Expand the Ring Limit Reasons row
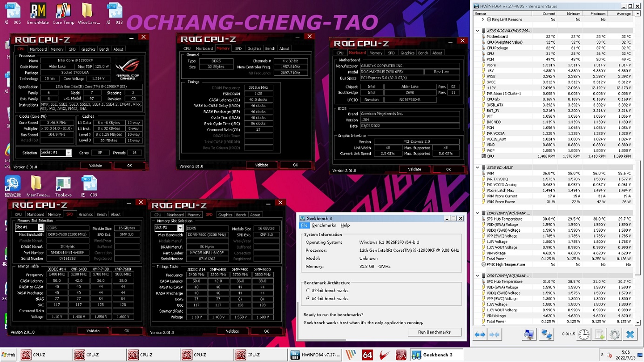 [x=483, y=20]
